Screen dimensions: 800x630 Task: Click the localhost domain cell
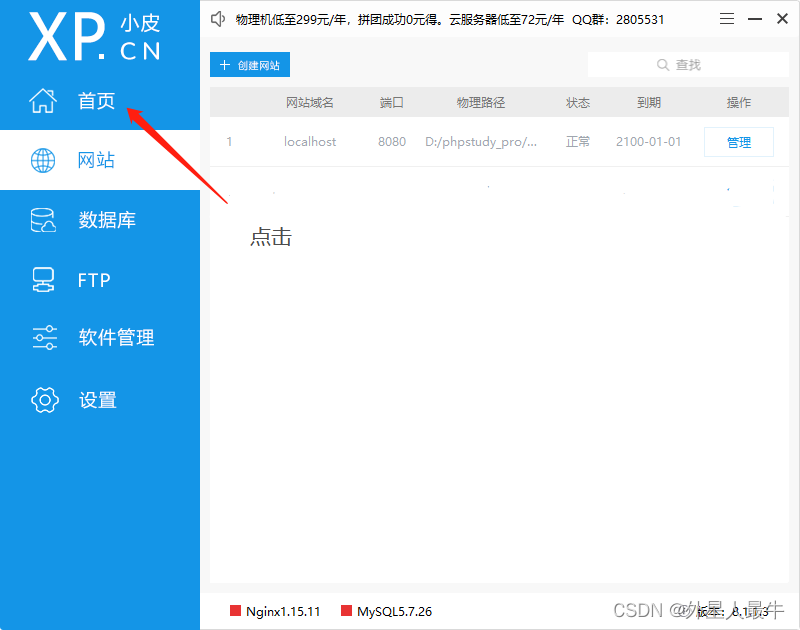(310, 142)
